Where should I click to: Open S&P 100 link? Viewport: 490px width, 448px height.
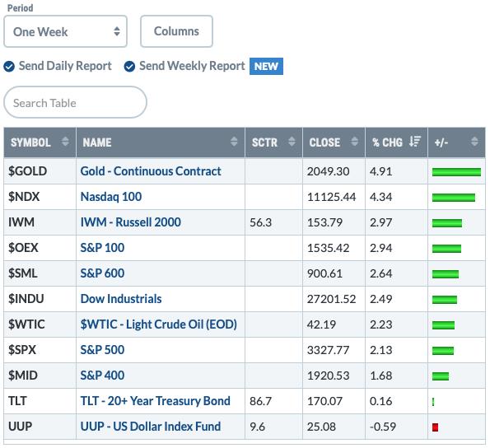(x=102, y=248)
